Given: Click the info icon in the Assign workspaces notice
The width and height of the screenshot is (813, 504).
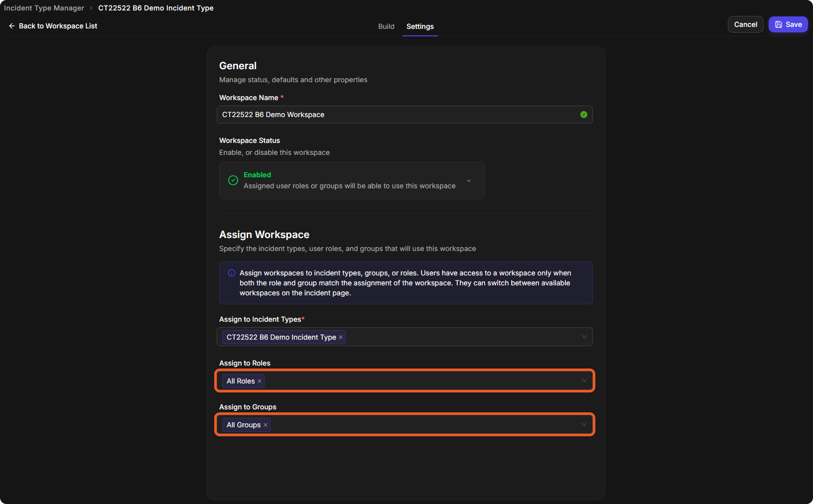Looking at the screenshot, I should pos(232,273).
